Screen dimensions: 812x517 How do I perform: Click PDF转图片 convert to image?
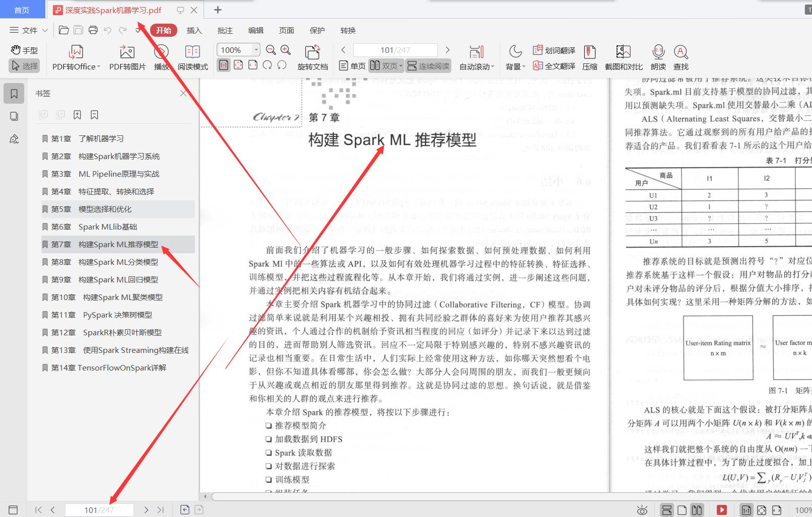pyautogui.click(x=127, y=58)
